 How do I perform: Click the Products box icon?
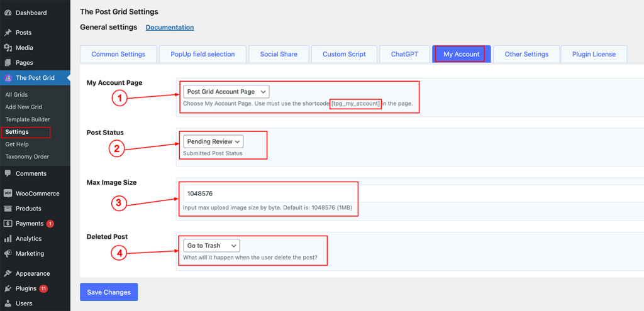tap(8, 209)
